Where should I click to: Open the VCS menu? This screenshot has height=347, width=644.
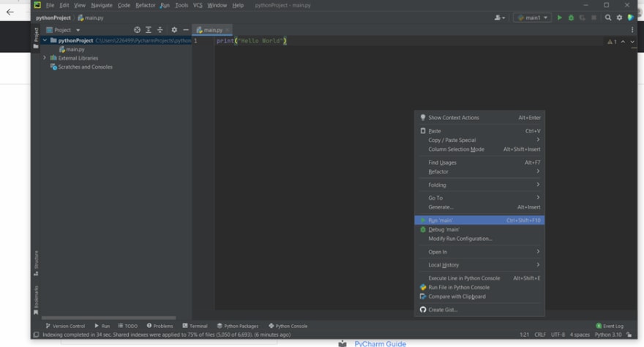[x=198, y=5]
